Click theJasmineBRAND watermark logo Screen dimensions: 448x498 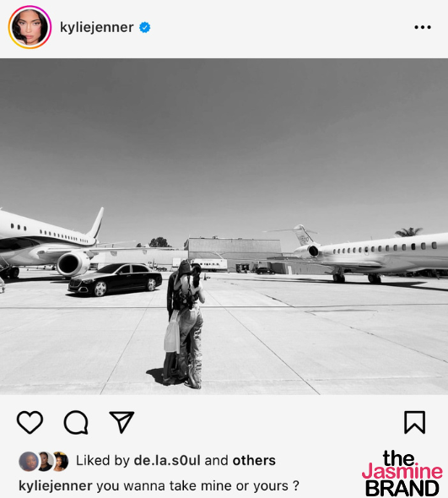(x=402, y=474)
